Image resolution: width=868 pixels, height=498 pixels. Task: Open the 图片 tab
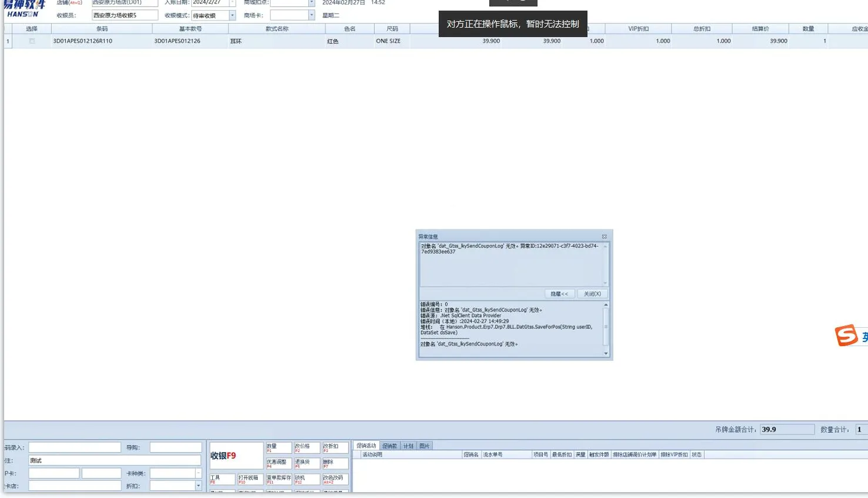pyautogui.click(x=425, y=446)
